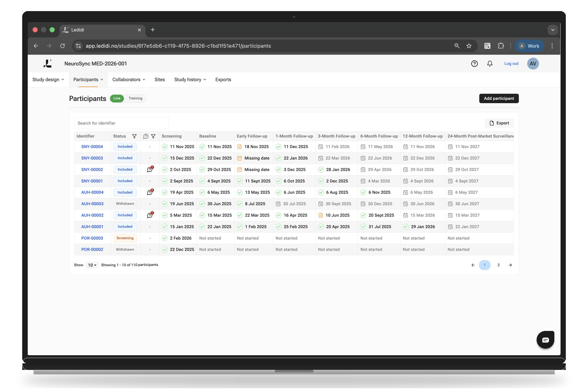Open the Show 10 rows dropdown

click(92, 265)
